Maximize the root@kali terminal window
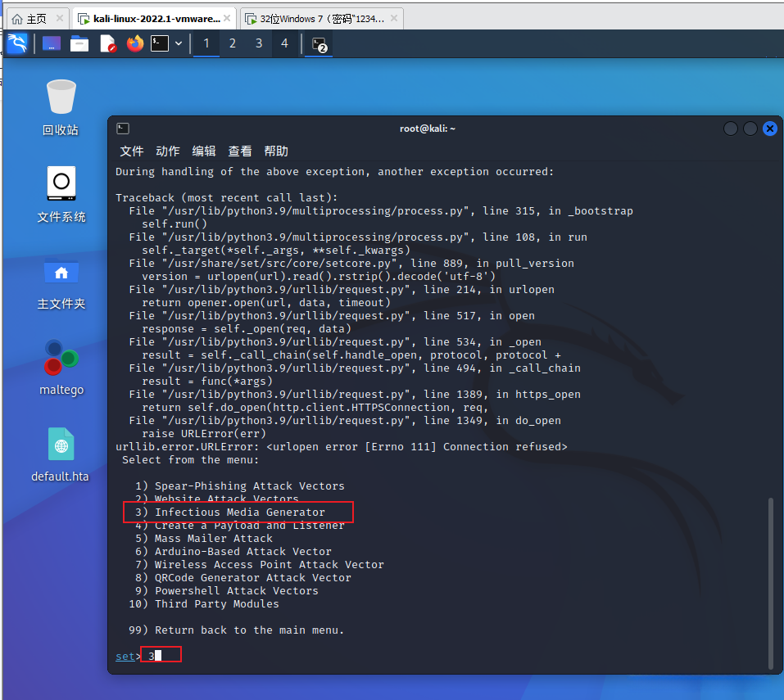Image resolution: width=784 pixels, height=700 pixels. pyautogui.click(x=750, y=129)
